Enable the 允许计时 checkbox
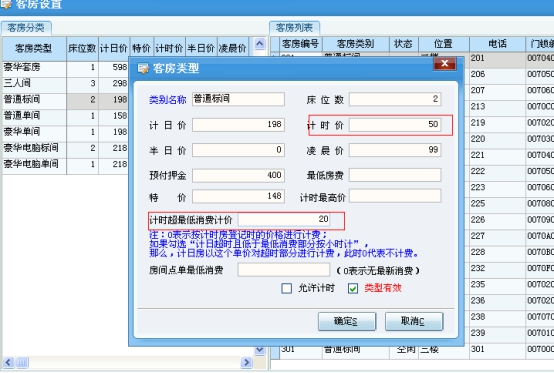 click(287, 289)
